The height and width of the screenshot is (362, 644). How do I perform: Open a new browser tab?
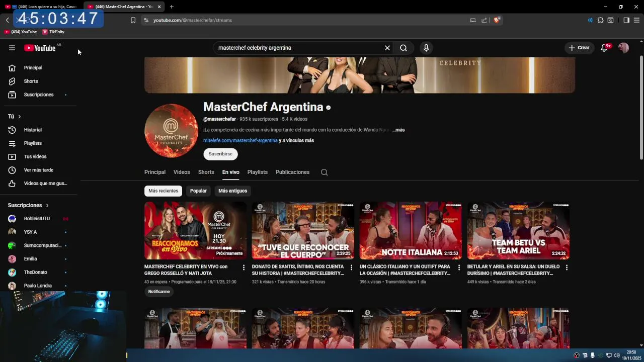[172, 7]
